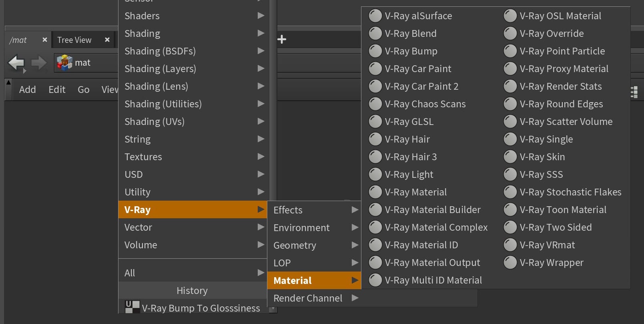Select the V-Ray Material Complex icon

(x=375, y=227)
